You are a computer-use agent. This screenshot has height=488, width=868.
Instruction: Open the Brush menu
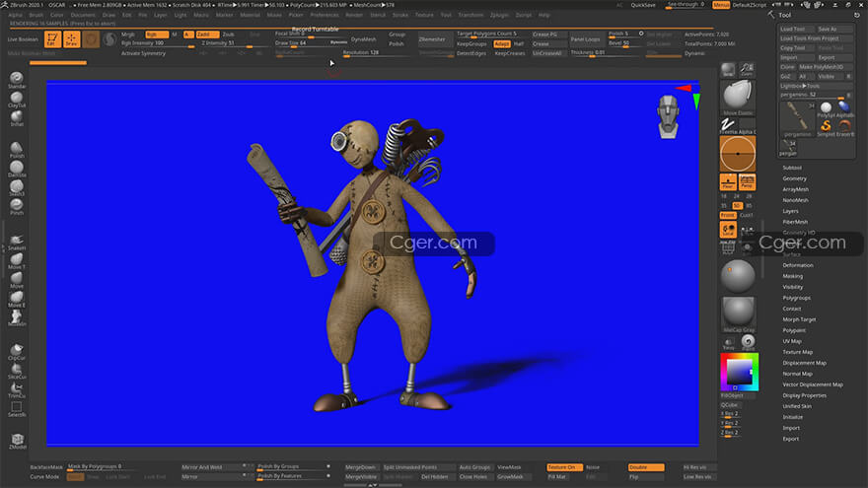36,15
